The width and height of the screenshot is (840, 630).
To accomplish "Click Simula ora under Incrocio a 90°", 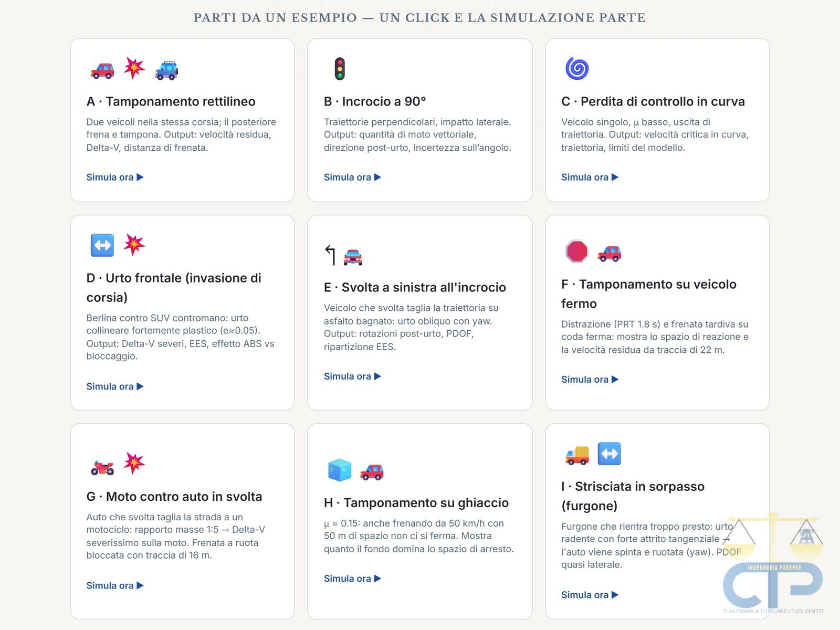I will click(x=352, y=177).
